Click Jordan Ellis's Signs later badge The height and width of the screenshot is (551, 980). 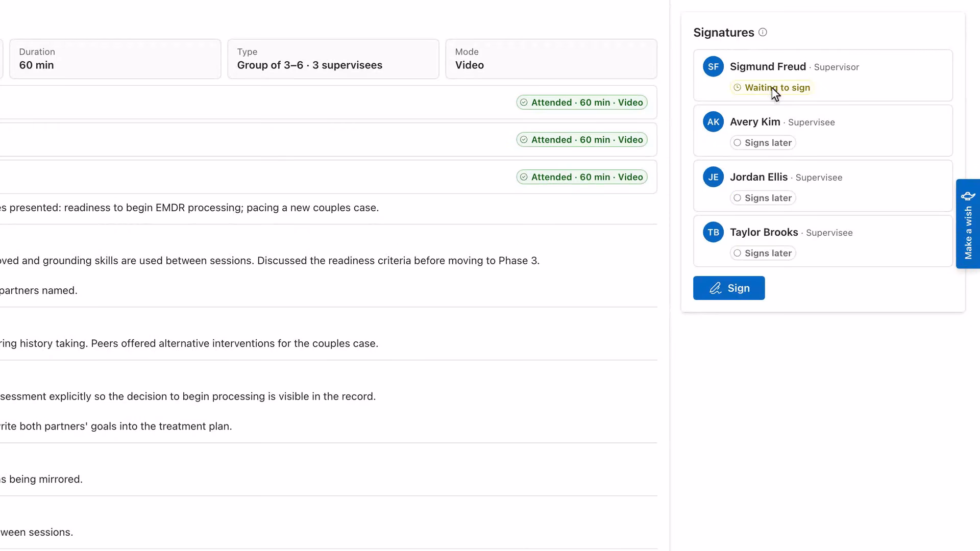pyautogui.click(x=763, y=198)
